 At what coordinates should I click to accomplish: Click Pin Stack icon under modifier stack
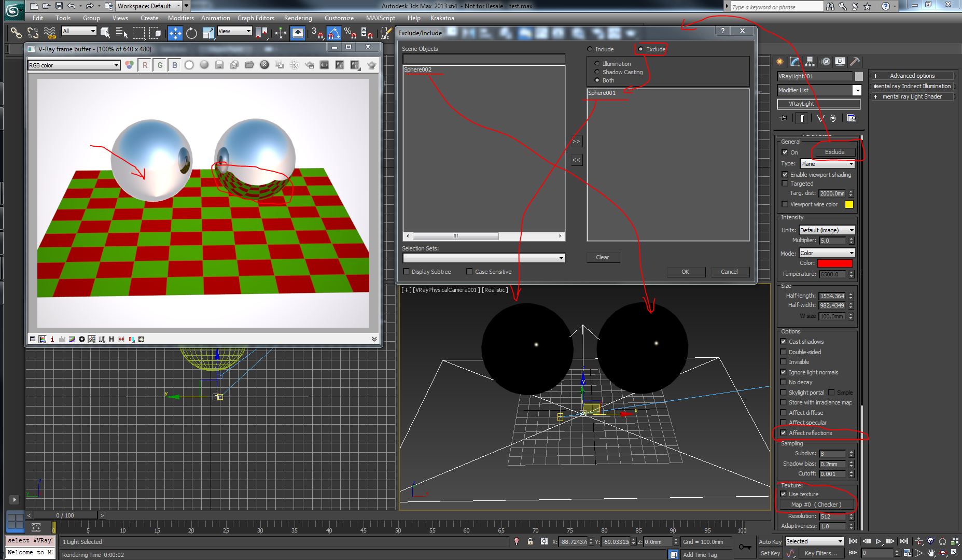(784, 118)
